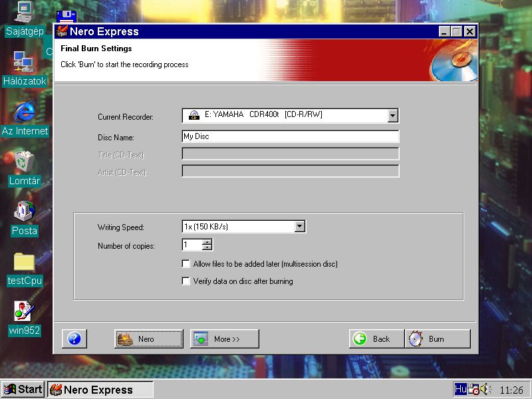
Task: Maximize the Nero Express window
Action: [456, 31]
